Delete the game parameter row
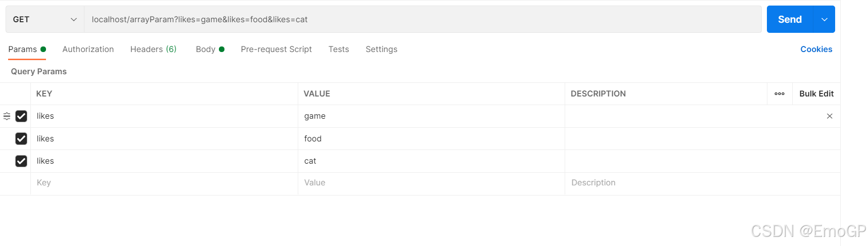The image size is (868, 246). pyautogui.click(x=830, y=116)
